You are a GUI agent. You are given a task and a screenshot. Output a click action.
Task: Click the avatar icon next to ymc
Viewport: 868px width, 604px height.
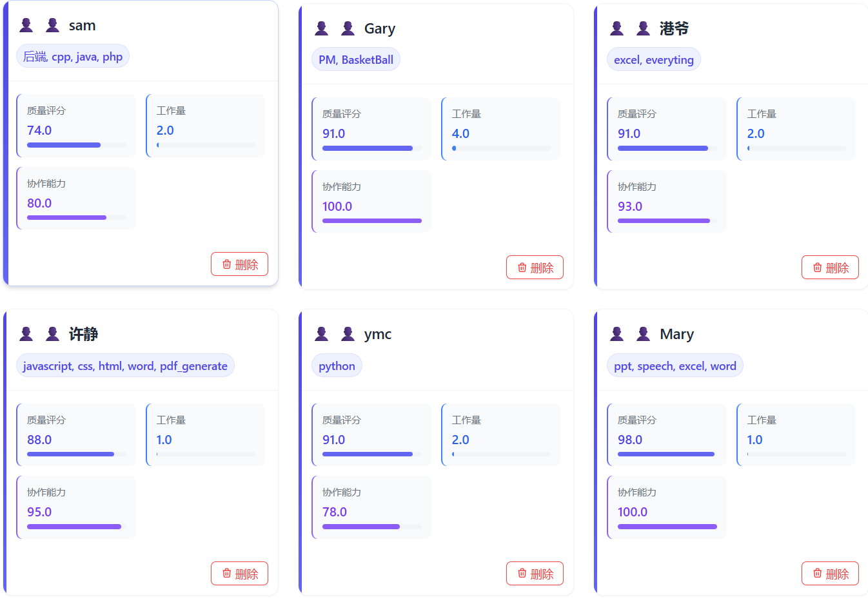tap(348, 334)
